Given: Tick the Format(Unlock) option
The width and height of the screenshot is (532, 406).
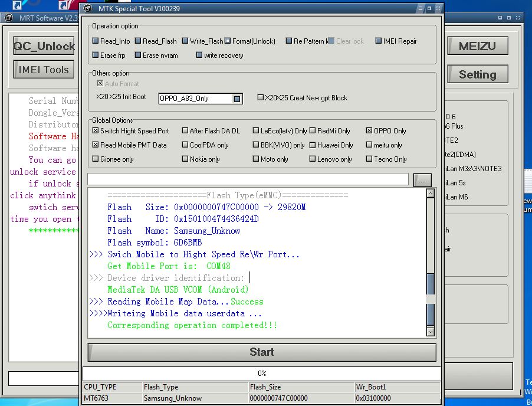Looking at the screenshot, I should click(227, 41).
